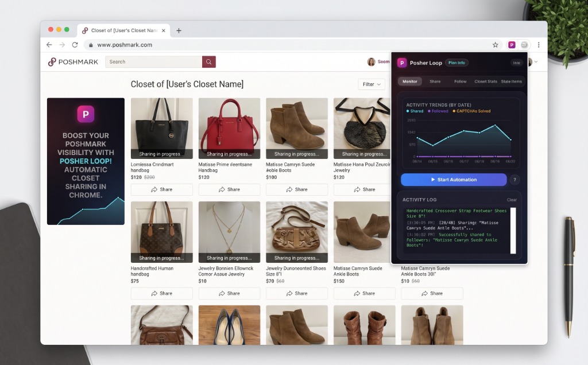Share the Handcrafted Human handbag

pos(161,293)
